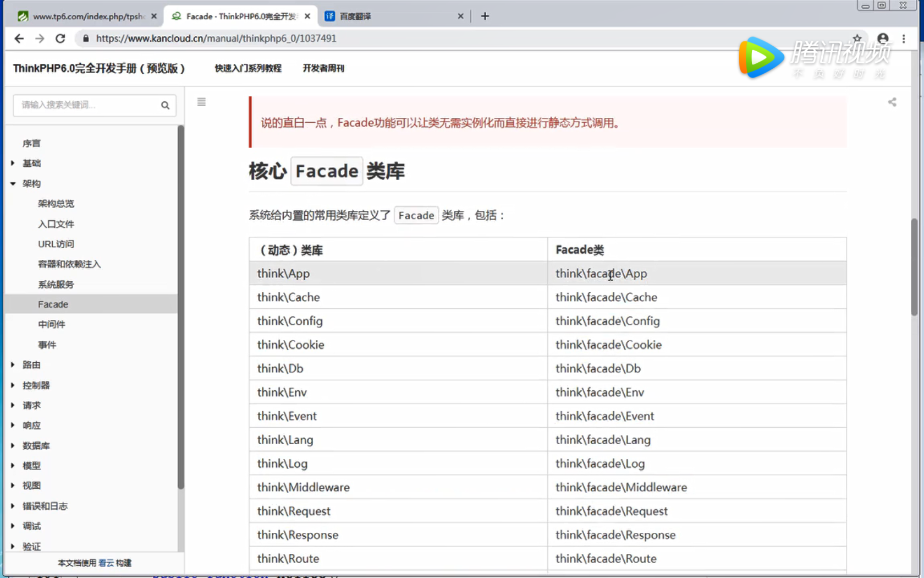Click the search magnifier icon in sidebar
This screenshot has width=924, height=578.
pos(165,105)
